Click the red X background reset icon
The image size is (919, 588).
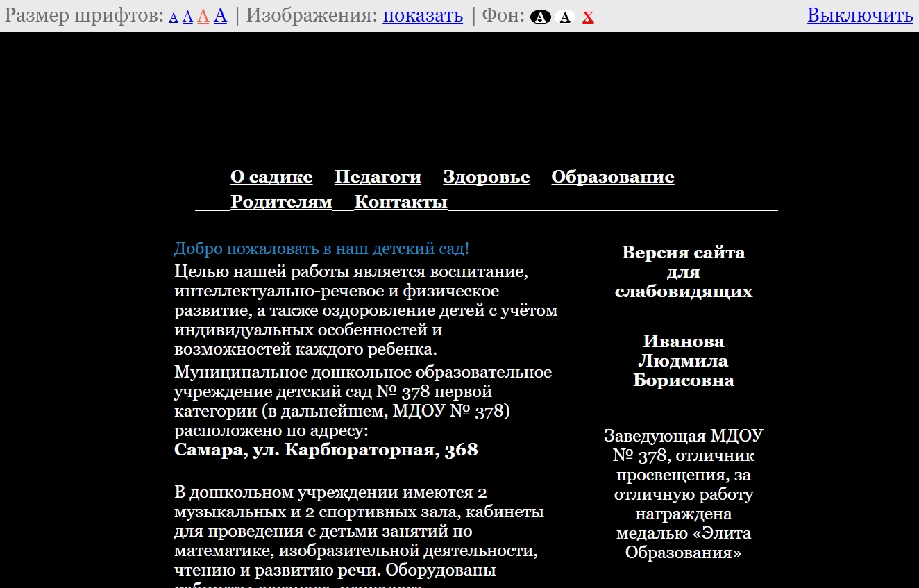pos(588,17)
